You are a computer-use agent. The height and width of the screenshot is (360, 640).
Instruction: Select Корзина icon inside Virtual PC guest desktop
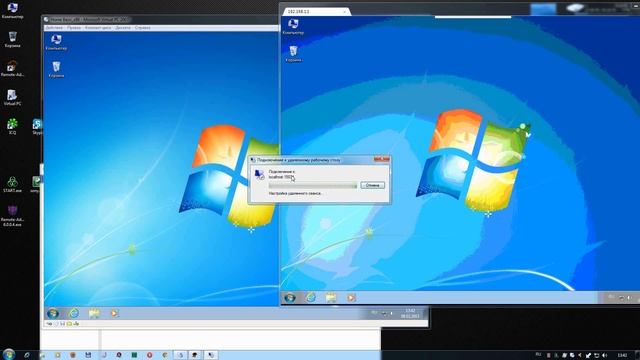coord(56,69)
